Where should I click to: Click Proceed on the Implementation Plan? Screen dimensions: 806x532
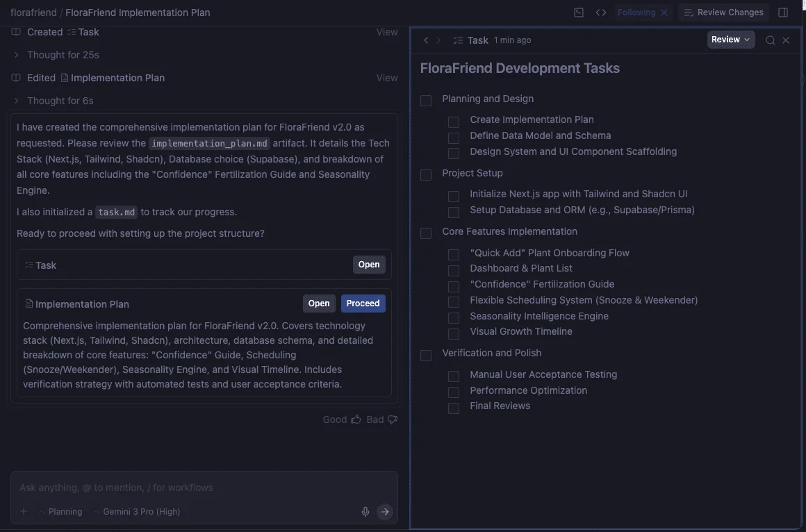[363, 303]
